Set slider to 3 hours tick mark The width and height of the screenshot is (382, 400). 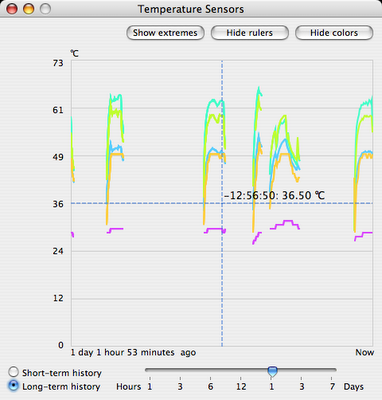click(180, 379)
